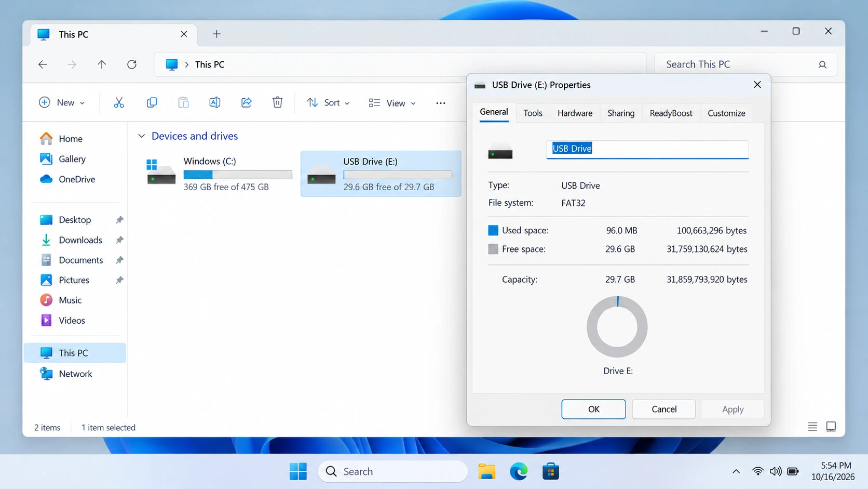Close the USB Drive Properties dialog
Screen dimensions: 868x489
[x=757, y=85]
